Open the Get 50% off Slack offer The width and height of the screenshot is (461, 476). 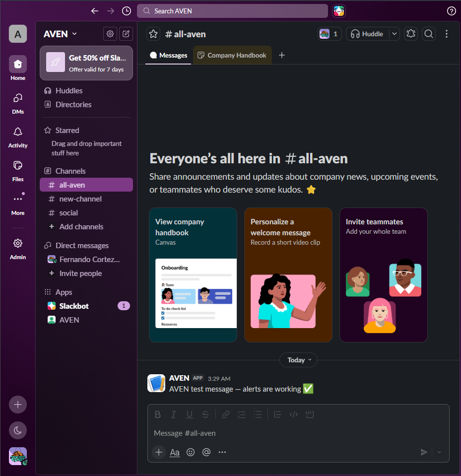(86, 63)
